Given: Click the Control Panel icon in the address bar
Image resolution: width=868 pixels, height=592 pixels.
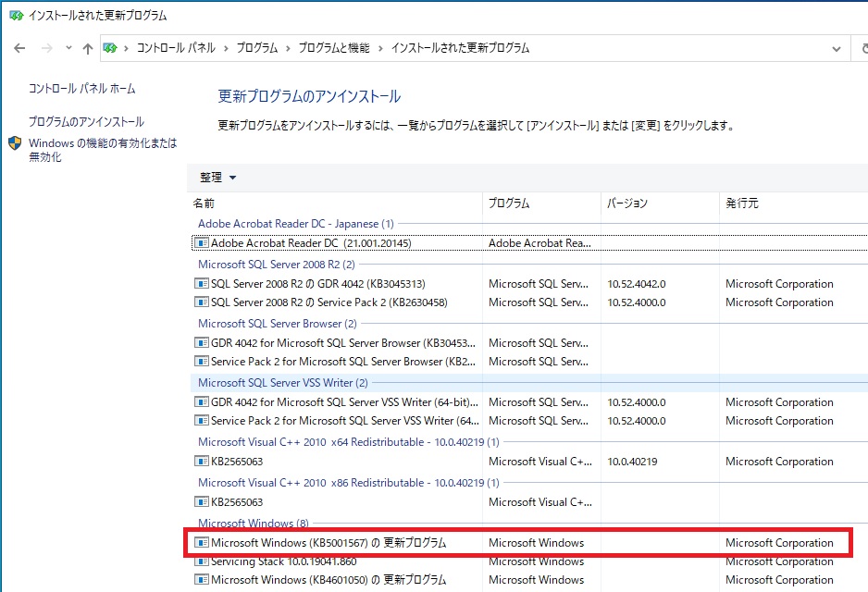Looking at the screenshot, I should pyautogui.click(x=111, y=48).
